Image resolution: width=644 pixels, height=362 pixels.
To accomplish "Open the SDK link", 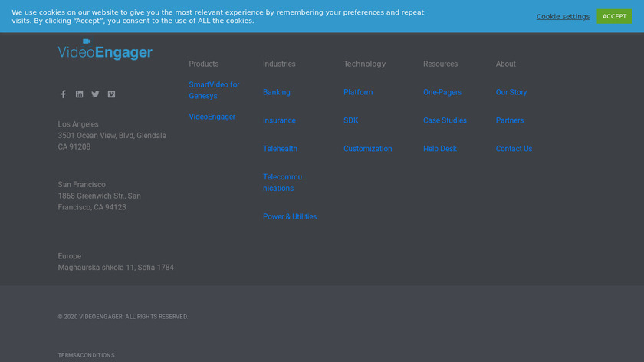I will coord(350,120).
